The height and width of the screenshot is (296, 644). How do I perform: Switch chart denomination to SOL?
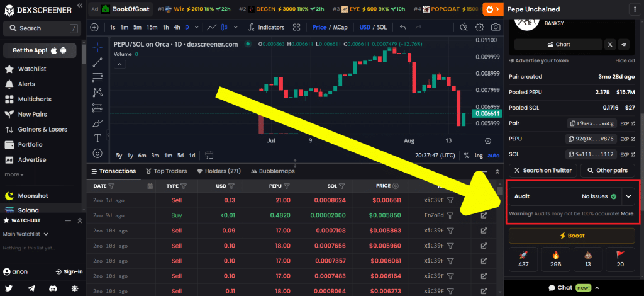point(382,28)
